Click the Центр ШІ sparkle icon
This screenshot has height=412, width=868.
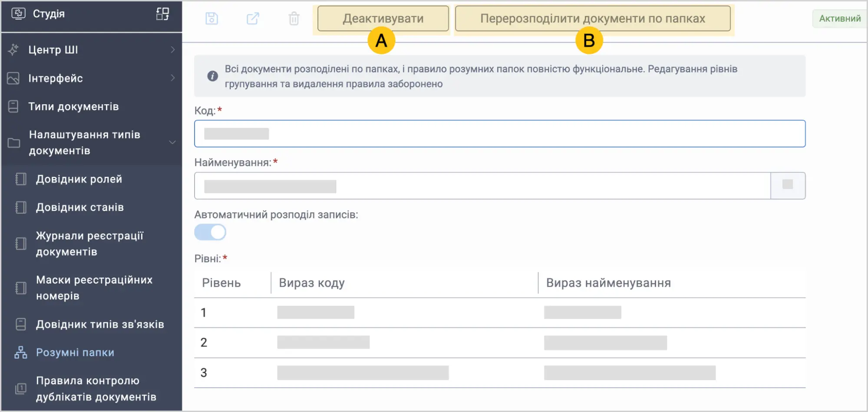click(x=13, y=50)
